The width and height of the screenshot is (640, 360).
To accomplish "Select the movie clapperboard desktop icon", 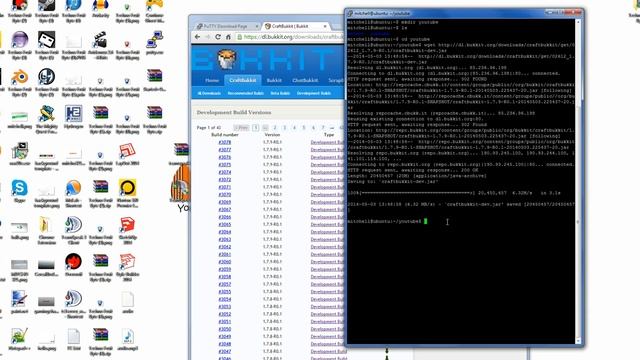I will click(100, 43).
